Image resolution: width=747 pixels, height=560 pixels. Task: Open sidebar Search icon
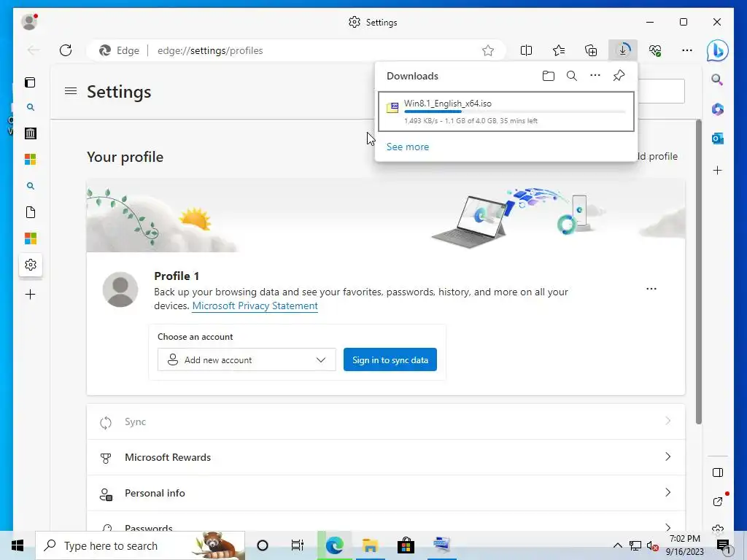[718, 79]
